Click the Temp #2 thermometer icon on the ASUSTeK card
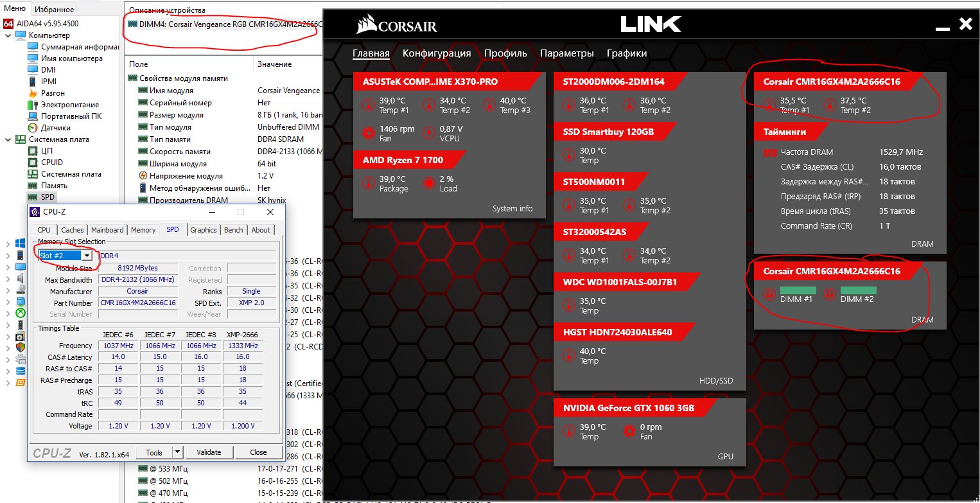This screenshot has height=503, width=980. 429,105
